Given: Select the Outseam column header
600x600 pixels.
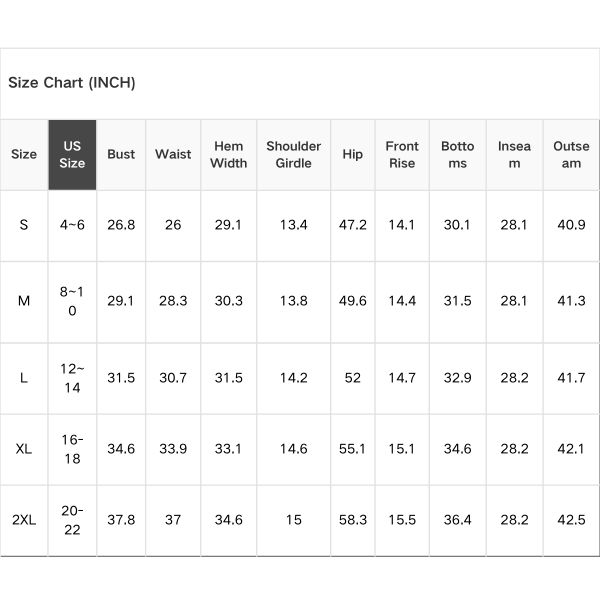Looking at the screenshot, I should coord(571,155).
